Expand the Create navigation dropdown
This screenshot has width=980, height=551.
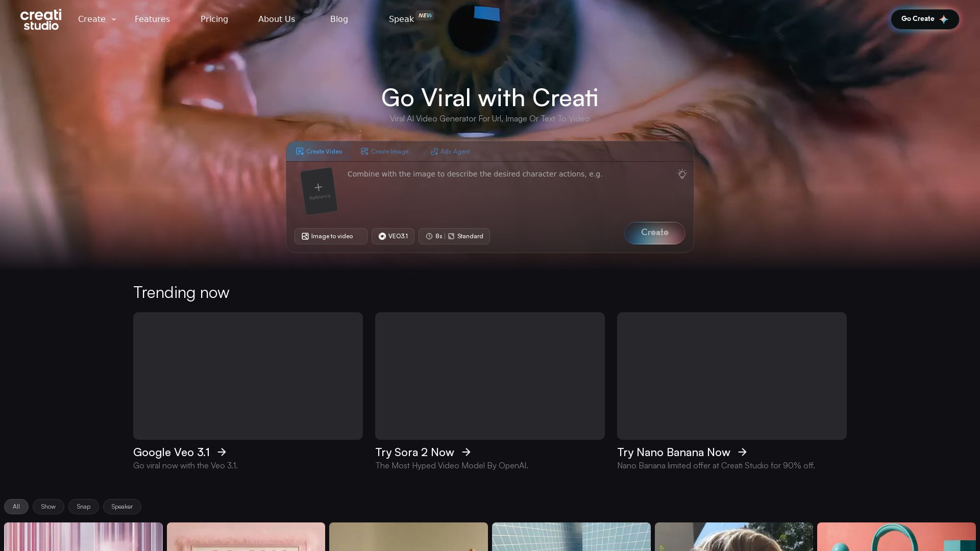pyautogui.click(x=96, y=19)
